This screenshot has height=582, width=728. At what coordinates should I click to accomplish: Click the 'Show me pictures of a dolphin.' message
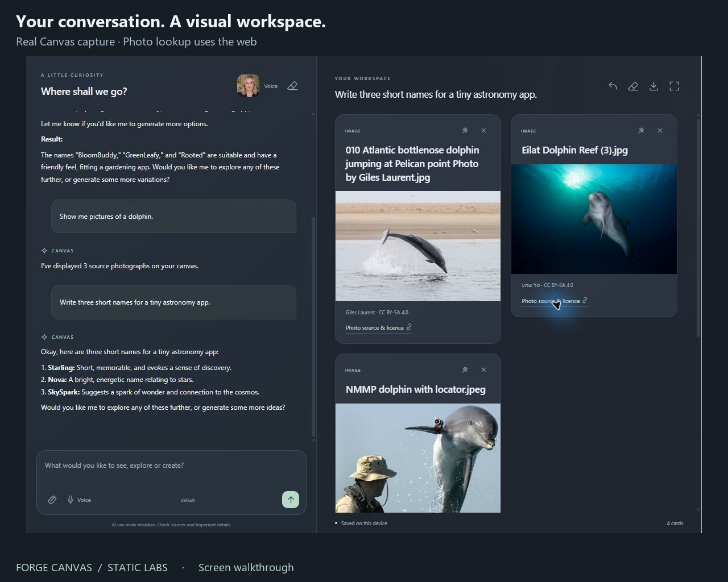pyautogui.click(x=173, y=217)
